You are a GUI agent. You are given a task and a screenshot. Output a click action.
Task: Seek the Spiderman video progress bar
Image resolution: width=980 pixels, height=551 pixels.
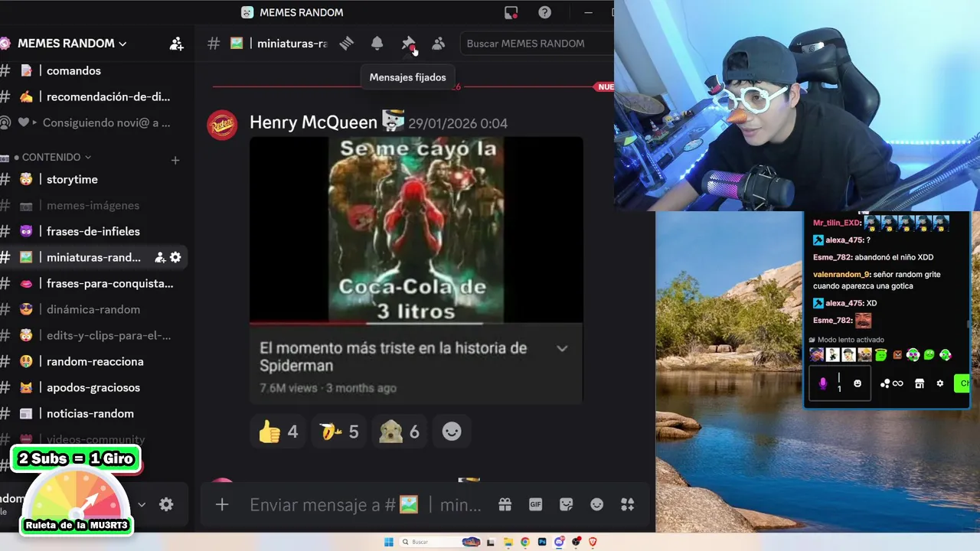416,323
